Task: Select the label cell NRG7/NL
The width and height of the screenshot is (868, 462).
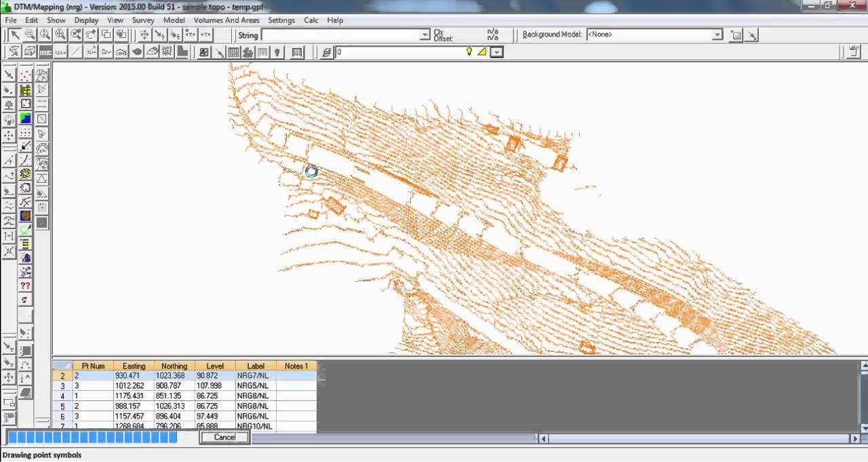Action: (x=256, y=375)
